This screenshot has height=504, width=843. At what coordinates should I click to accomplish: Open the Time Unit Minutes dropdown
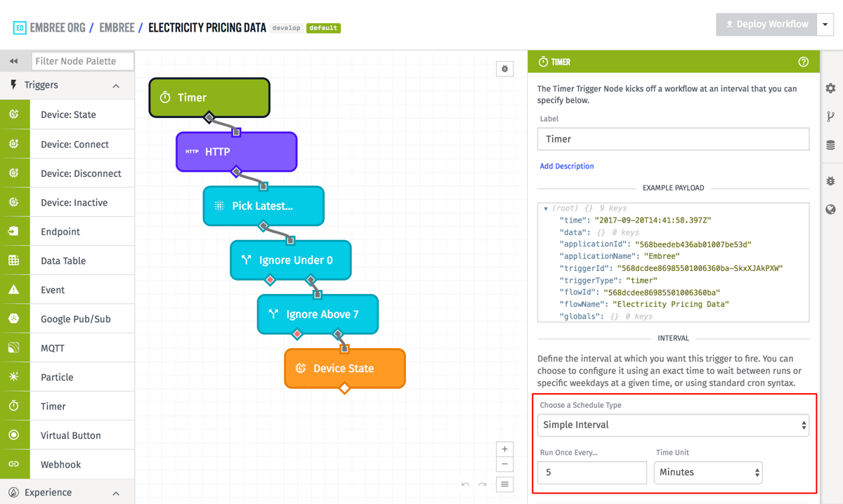707,472
